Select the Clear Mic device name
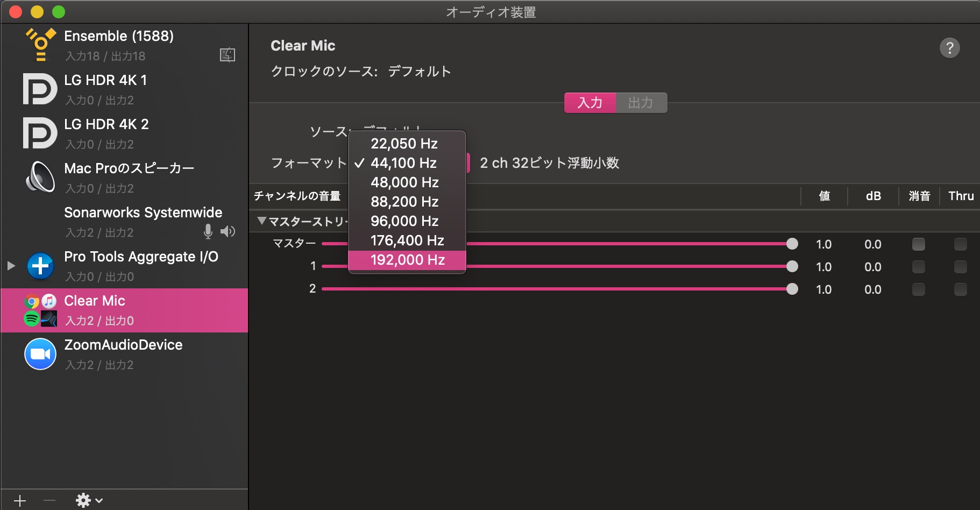 click(95, 301)
